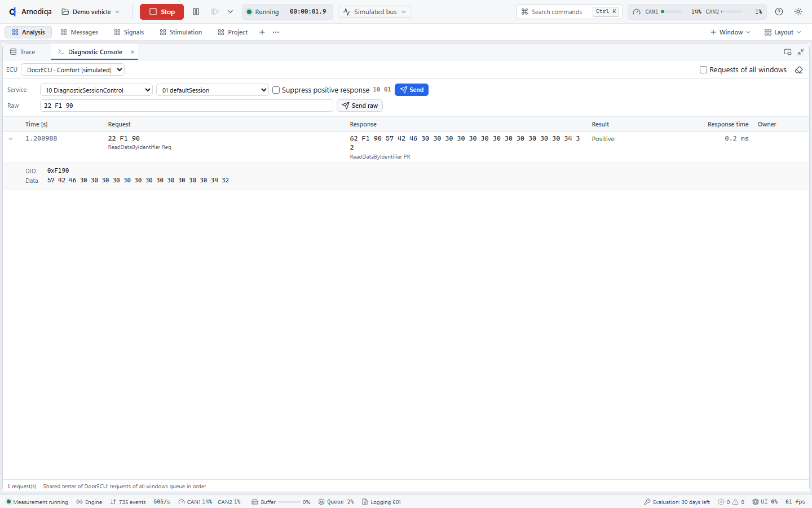
Task: Click the blue Send button
Action: tap(412, 90)
